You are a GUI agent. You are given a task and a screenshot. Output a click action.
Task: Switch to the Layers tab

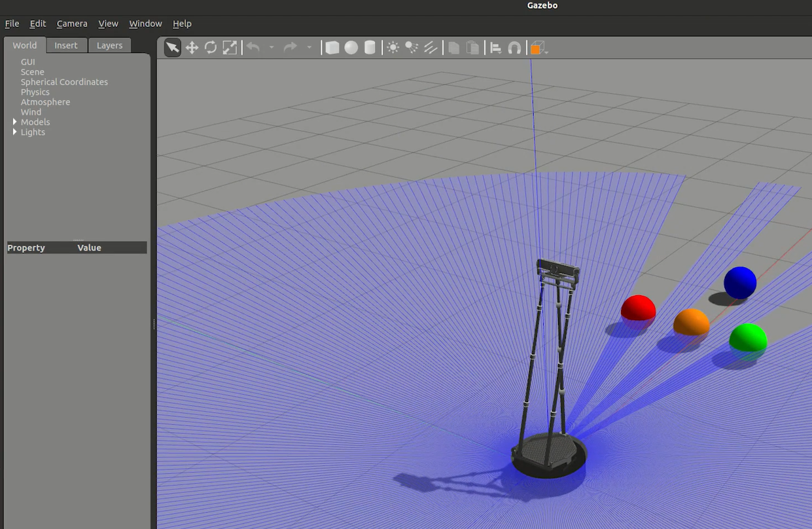[x=109, y=45]
